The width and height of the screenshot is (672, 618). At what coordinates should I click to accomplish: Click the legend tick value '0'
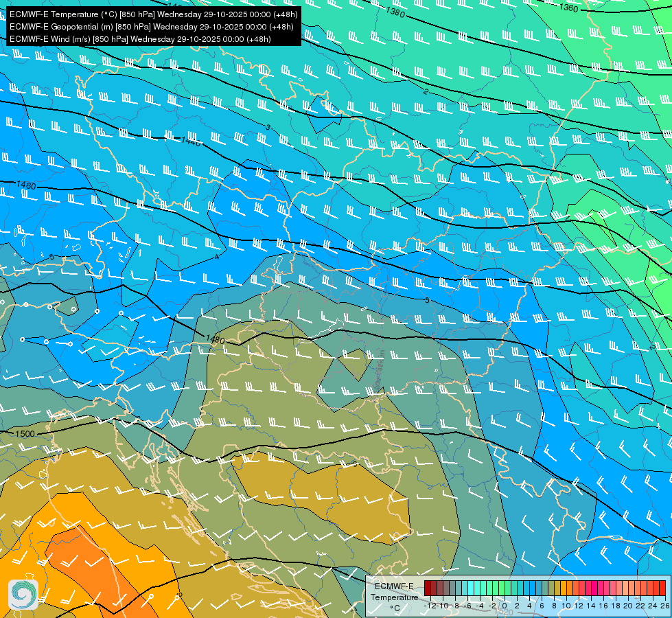point(505,606)
